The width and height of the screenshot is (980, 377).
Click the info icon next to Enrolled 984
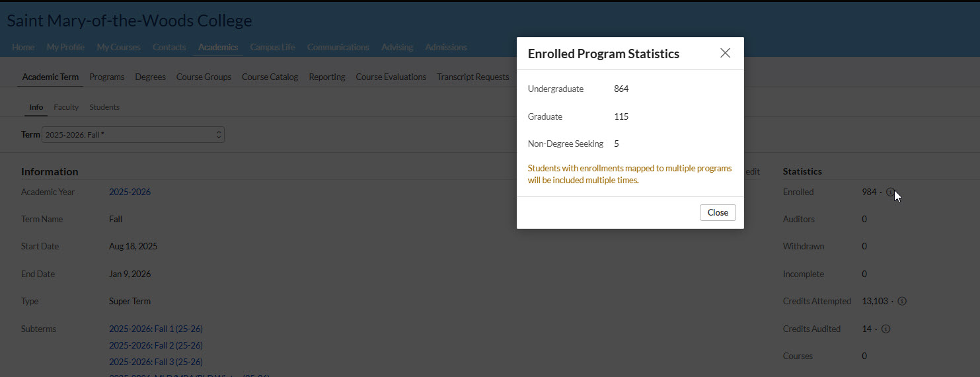pos(890,192)
